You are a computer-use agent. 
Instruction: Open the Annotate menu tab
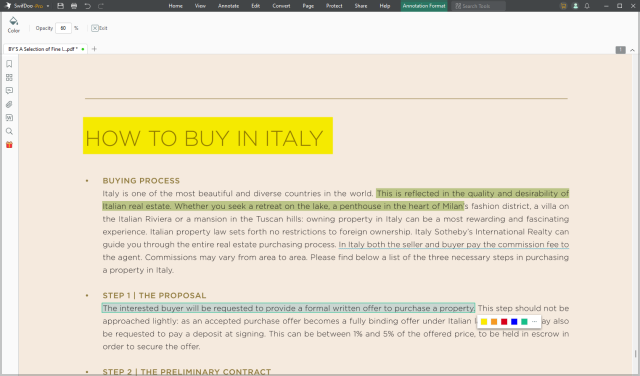click(229, 6)
